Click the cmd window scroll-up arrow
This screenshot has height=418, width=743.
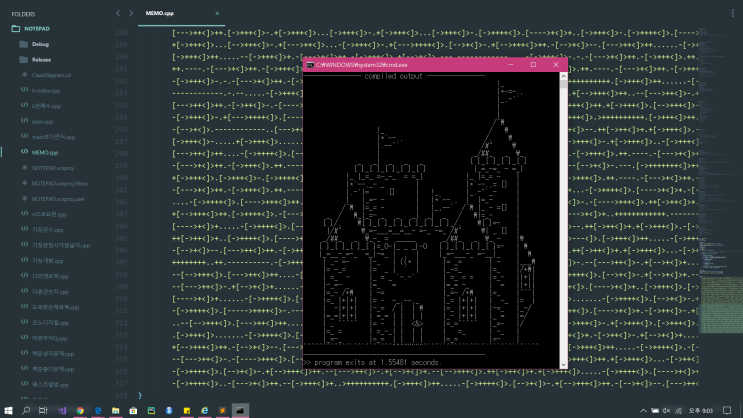tap(563, 76)
